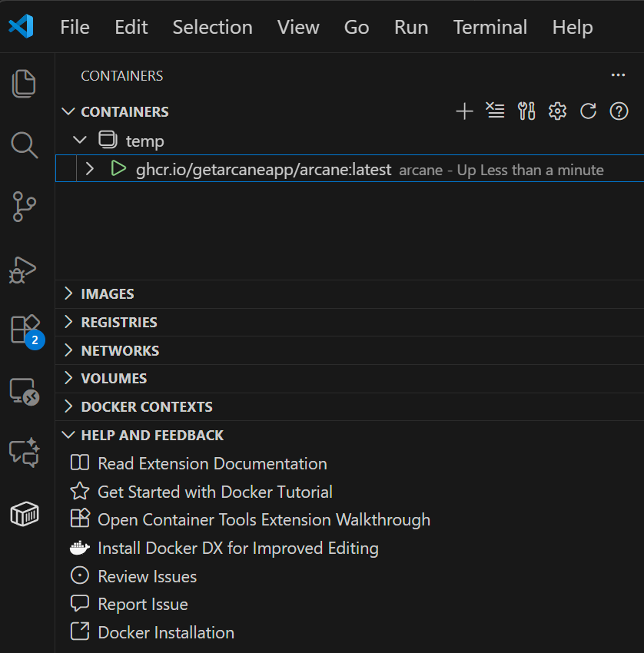Open Containers settings gear icon
The height and width of the screenshot is (653, 644).
pyautogui.click(x=557, y=111)
